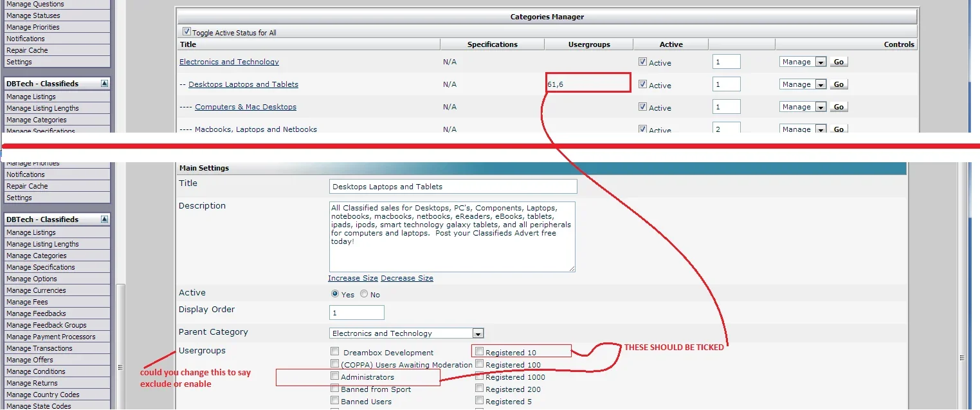
Task: Open Manage Questions in the sidebar
Action: pos(35,4)
